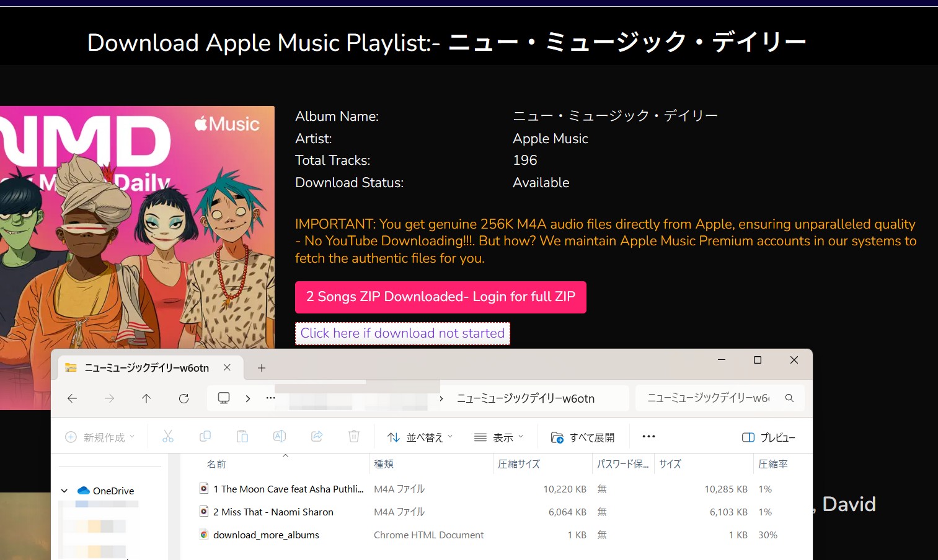The width and height of the screenshot is (938, 560).
Task: Open the 表示 view dropdown
Action: pyautogui.click(x=499, y=437)
